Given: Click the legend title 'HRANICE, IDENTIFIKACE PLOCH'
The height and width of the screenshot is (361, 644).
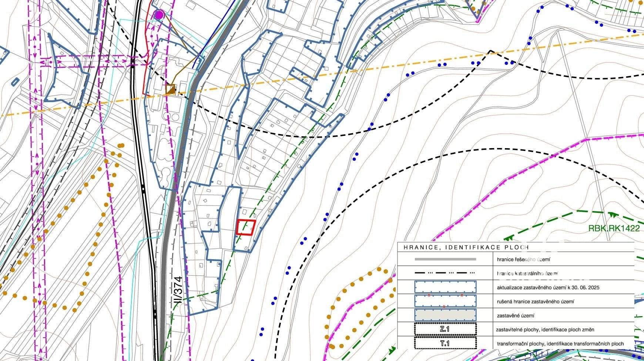Looking at the screenshot, I should tap(466, 247).
